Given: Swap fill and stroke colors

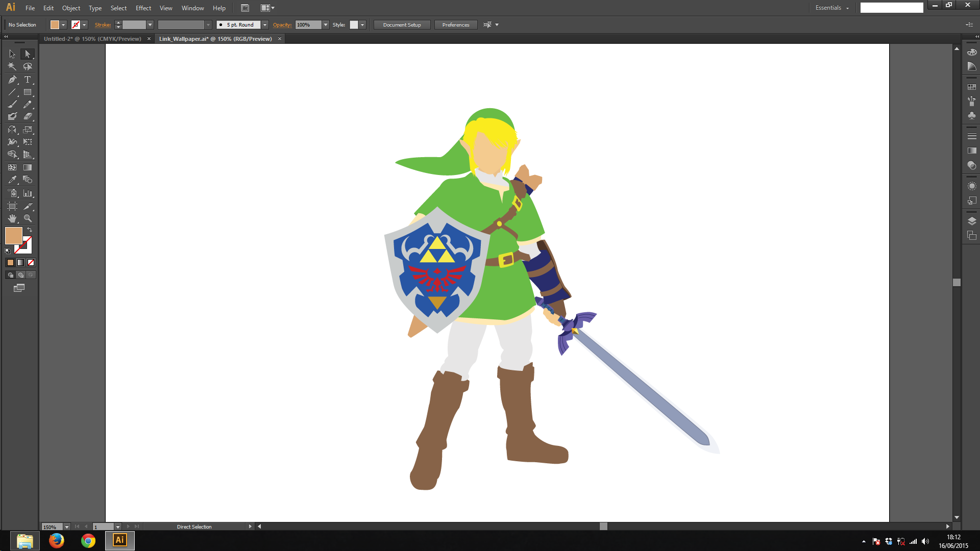Looking at the screenshot, I should click(30, 230).
